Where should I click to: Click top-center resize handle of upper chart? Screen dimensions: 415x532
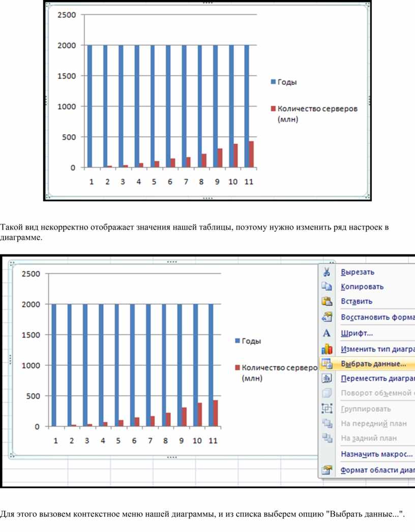207,3
